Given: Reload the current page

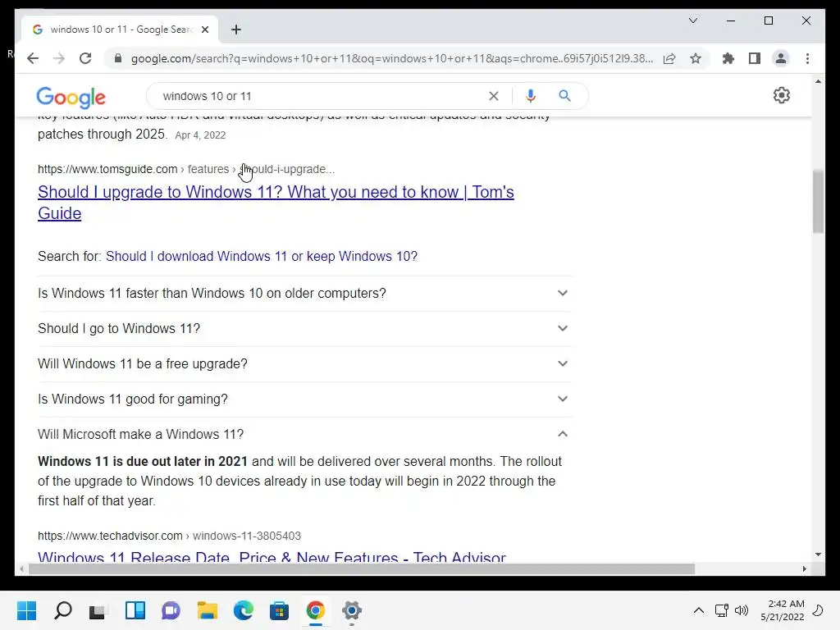Looking at the screenshot, I should coord(85,58).
